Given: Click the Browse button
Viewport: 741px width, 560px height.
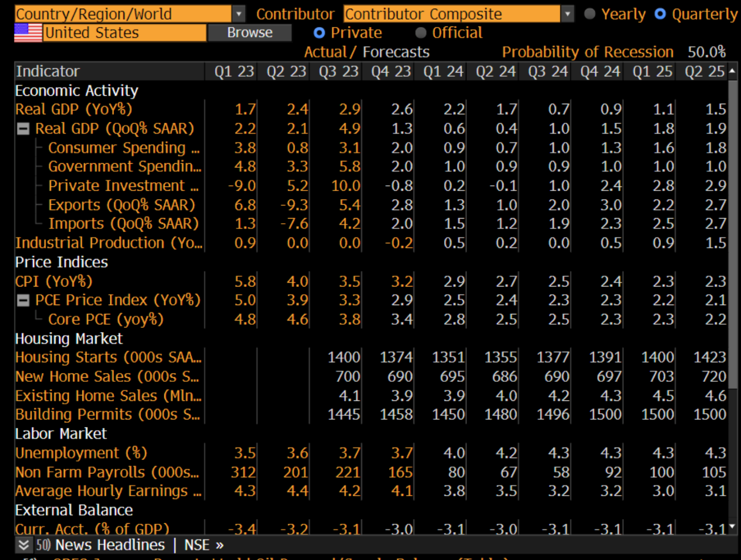Looking at the screenshot, I should pos(250,33).
